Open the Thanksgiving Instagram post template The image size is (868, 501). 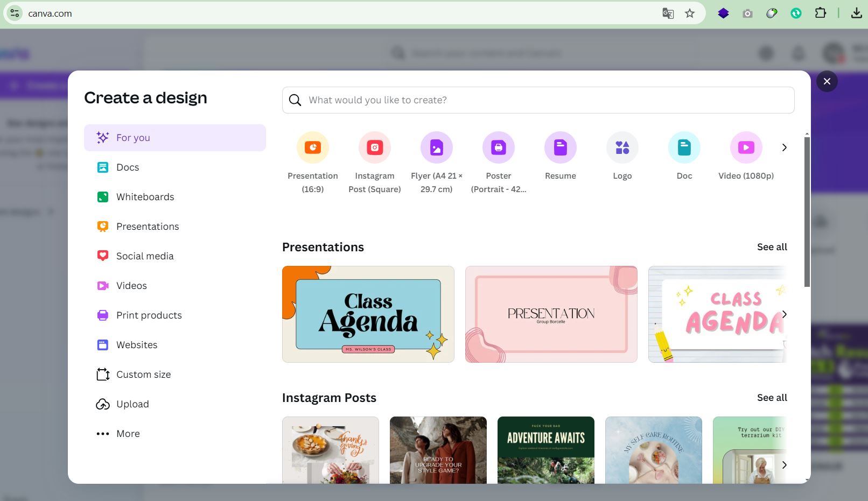[331, 450]
